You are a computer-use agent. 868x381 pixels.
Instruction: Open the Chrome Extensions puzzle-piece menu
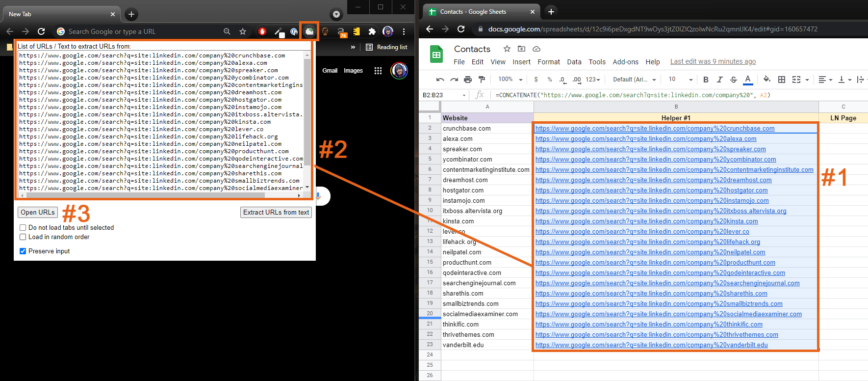[x=372, y=31]
